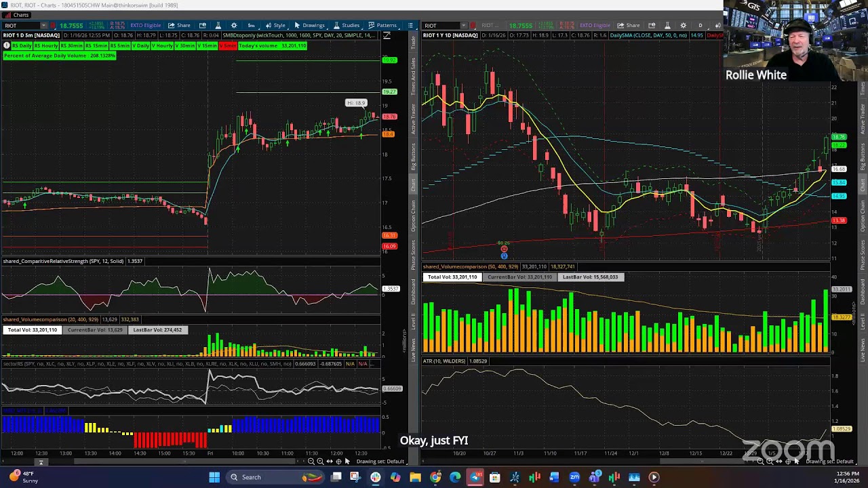Select CurrentBar Vol box in right volume panel

(x=520, y=277)
